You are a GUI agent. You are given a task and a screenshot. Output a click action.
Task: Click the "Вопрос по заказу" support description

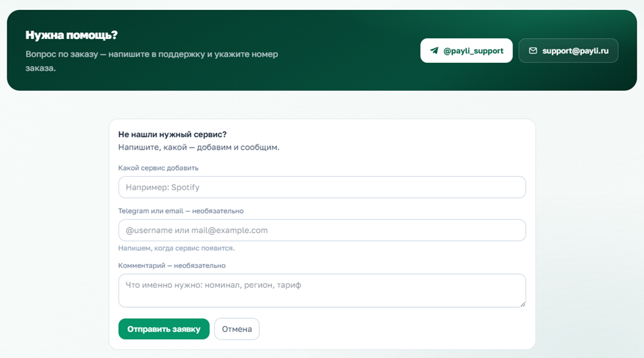pyautogui.click(x=151, y=61)
